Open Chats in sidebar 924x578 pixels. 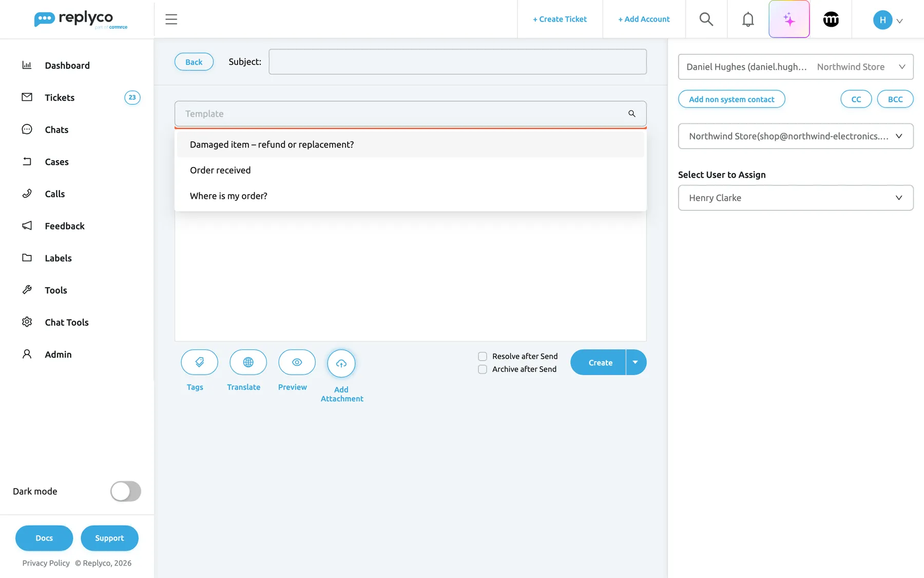pos(56,129)
